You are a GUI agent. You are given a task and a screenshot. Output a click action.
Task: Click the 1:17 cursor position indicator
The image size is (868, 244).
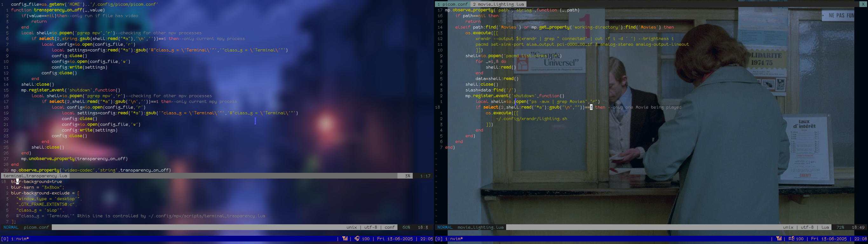[425, 176]
